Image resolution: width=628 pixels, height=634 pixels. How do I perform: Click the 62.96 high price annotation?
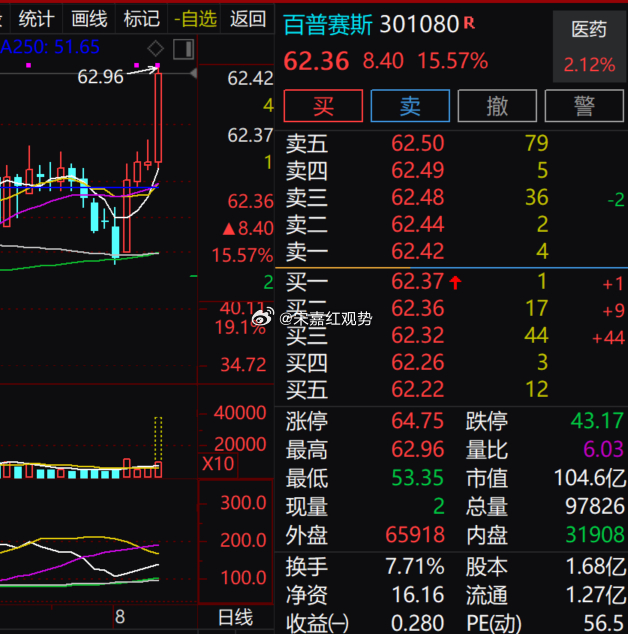coord(100,77)
